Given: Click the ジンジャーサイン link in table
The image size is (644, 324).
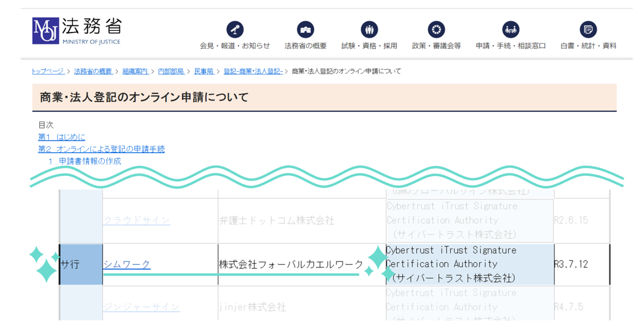Looking at the screenshot, I should point(141,307).
